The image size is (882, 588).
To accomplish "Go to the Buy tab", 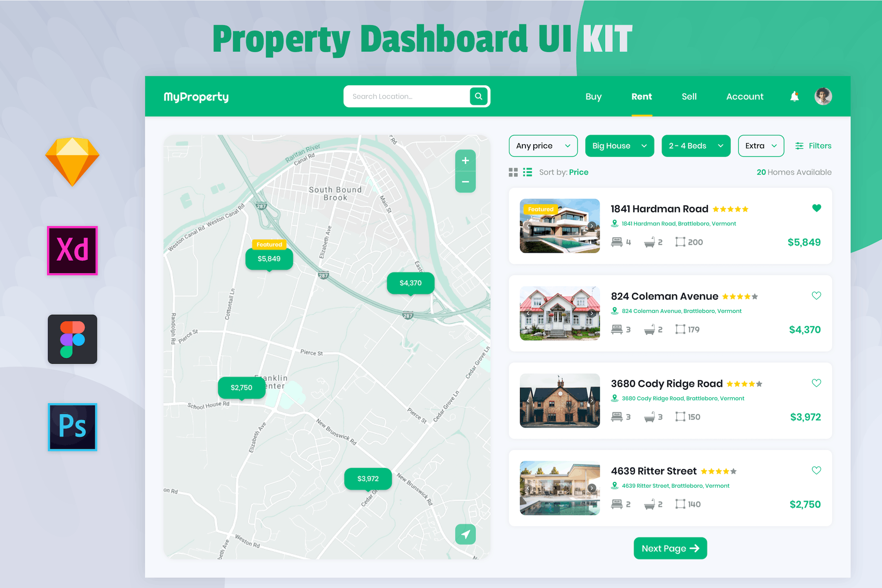I will tap(593, 96).
